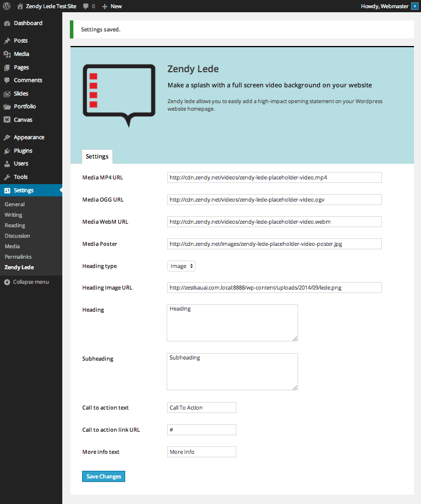Click the Users person icon
Viewport: 421px width, 504px height.
click(7, 164)
